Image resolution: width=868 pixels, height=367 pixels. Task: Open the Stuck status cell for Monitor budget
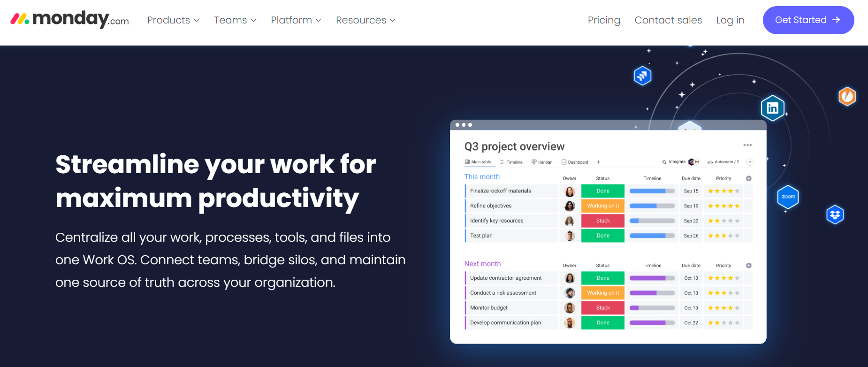tap(603, 308)
